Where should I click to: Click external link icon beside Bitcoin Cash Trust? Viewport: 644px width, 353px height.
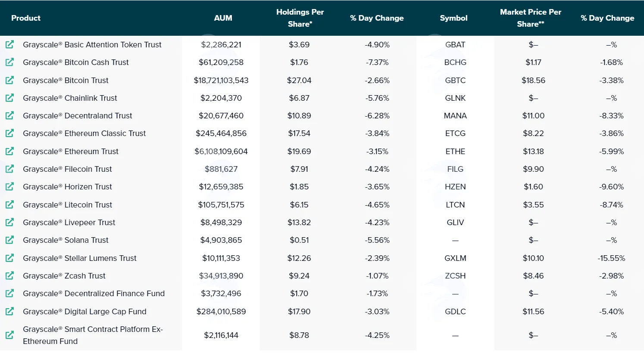coord(9,62)
